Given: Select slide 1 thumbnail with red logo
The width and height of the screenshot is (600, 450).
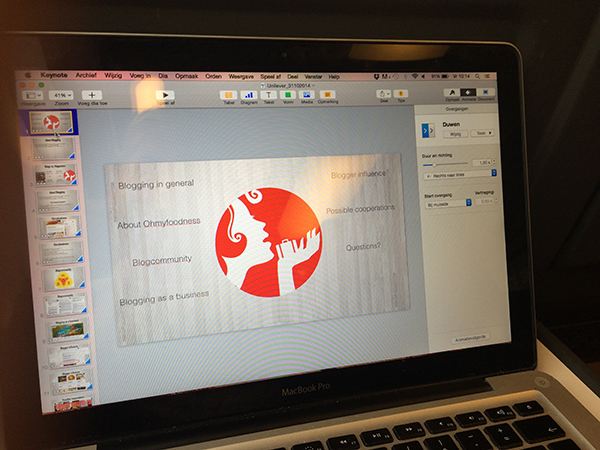Looking at the screenshot, I should (51, 122).
